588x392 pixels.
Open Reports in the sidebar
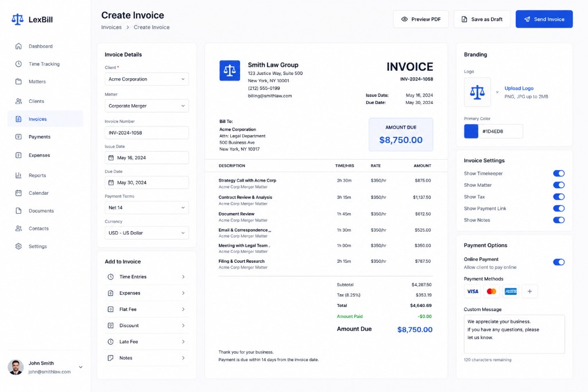coord(45,175)
